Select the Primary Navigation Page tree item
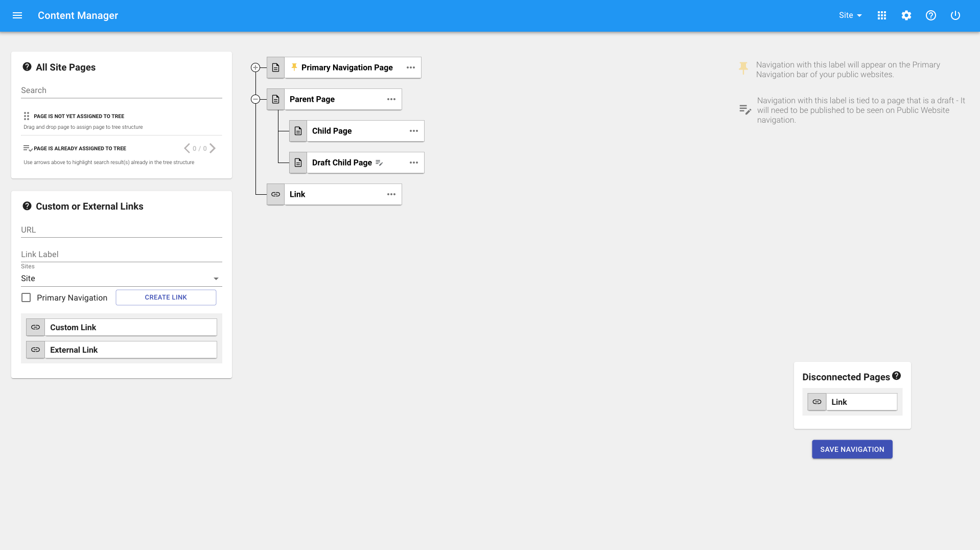 pos(344,67)
